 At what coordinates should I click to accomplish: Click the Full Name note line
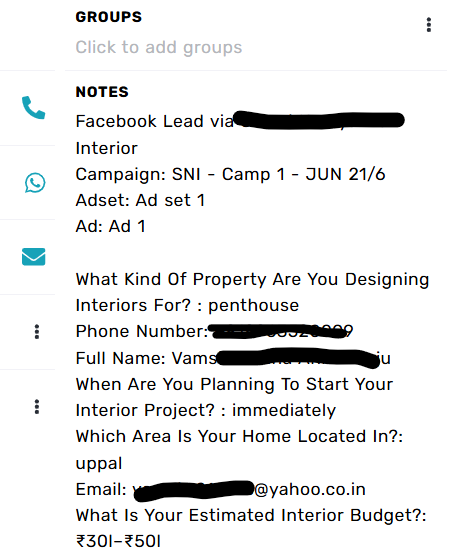233,358
